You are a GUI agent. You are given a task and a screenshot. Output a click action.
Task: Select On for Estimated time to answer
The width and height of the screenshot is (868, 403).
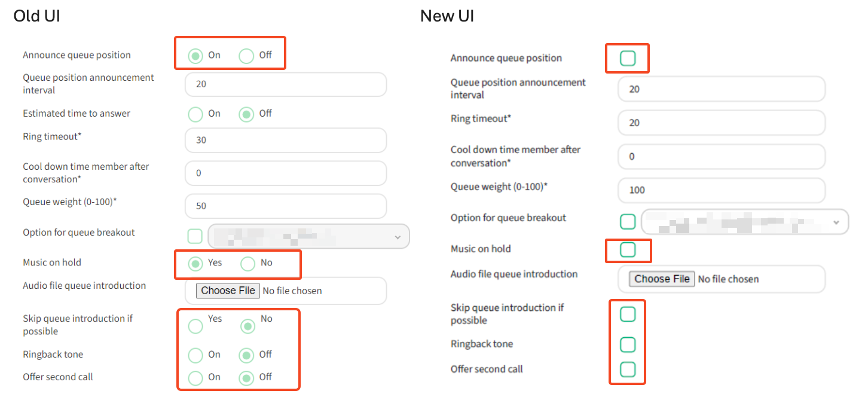[x=195, y=114]
